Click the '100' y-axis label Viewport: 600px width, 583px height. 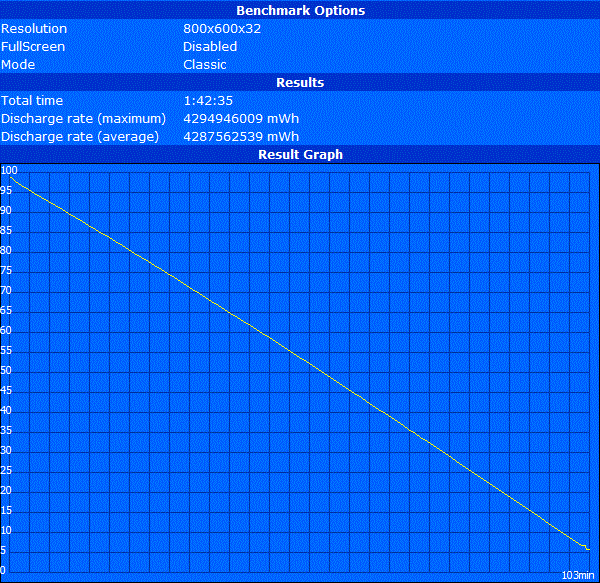[x=9, y=170]
